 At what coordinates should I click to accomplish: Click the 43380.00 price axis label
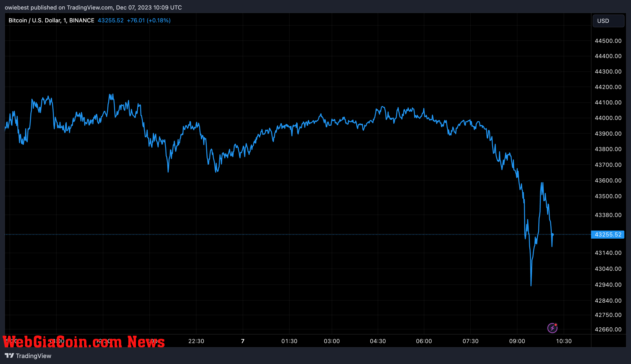(608, 215)
